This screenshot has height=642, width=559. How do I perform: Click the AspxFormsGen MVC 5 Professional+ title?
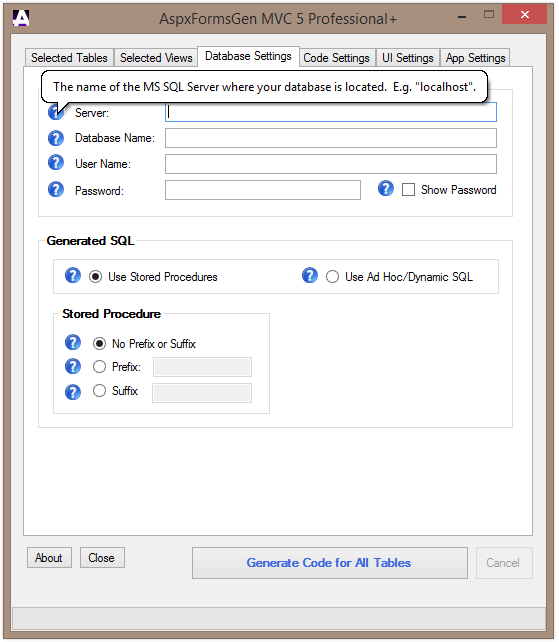click(x=278, y=19)
